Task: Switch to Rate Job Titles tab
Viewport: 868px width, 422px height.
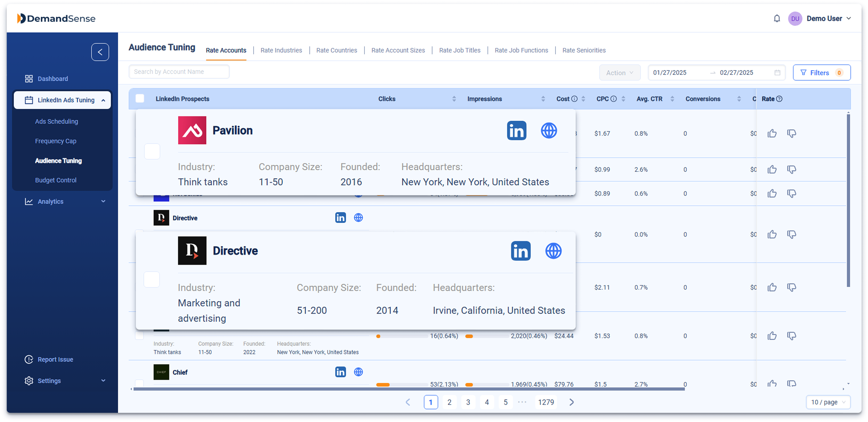Action: point(460,50)
